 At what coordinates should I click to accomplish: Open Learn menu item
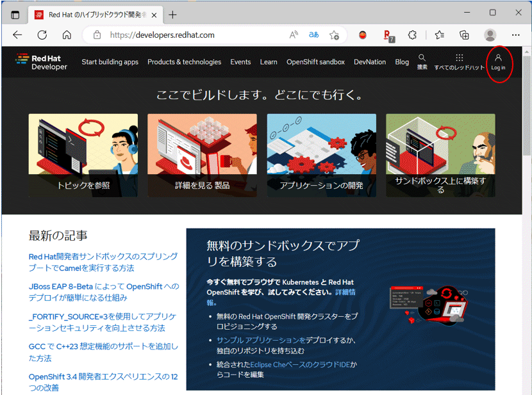click(269, 62)
